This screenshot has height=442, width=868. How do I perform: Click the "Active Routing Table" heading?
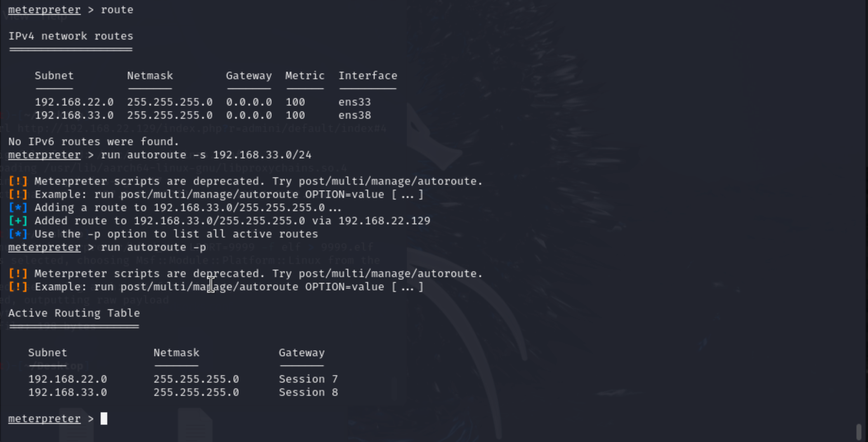click(x=74, y=313)
